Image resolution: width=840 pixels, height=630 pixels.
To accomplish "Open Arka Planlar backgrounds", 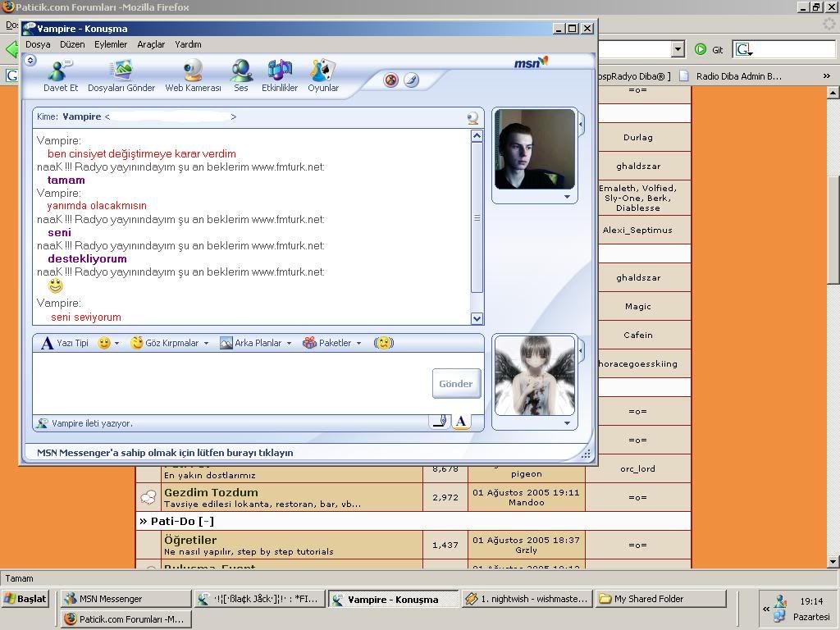I will click(x=251, y=343).
